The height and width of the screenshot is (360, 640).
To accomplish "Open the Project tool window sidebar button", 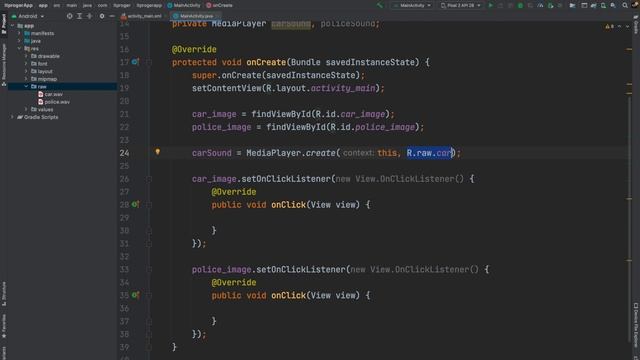I will pos(4,24).
